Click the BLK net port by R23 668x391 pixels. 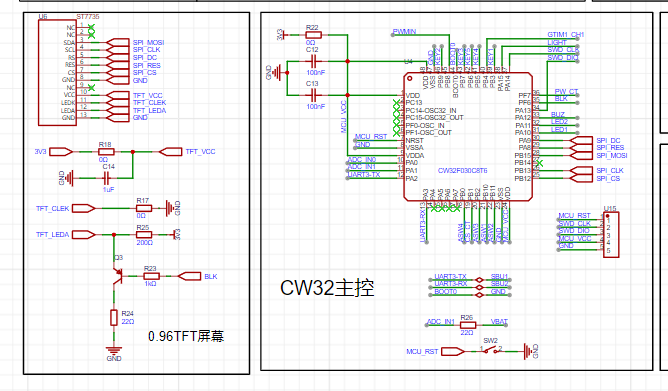(x=189, y=276)
